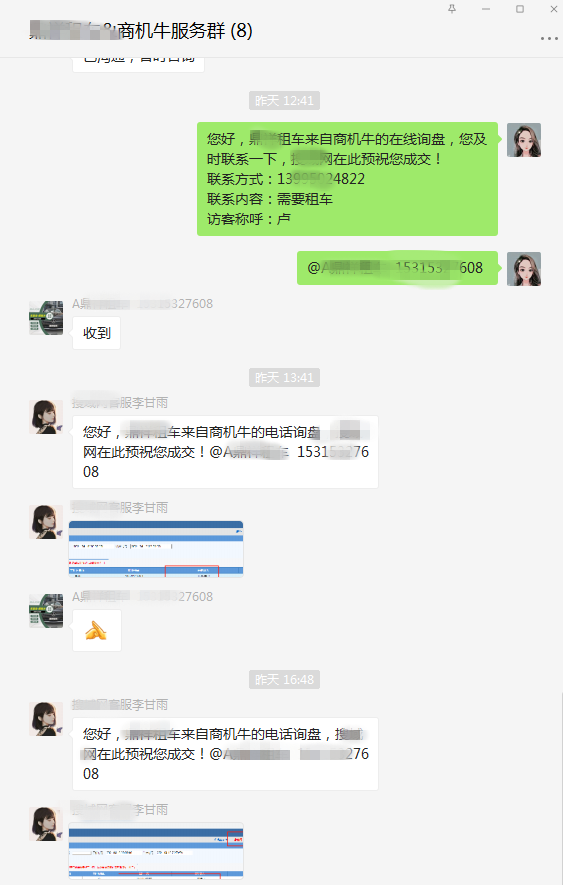Click the 13:41 phone inquiry message bubble

[x=225, y=452]
